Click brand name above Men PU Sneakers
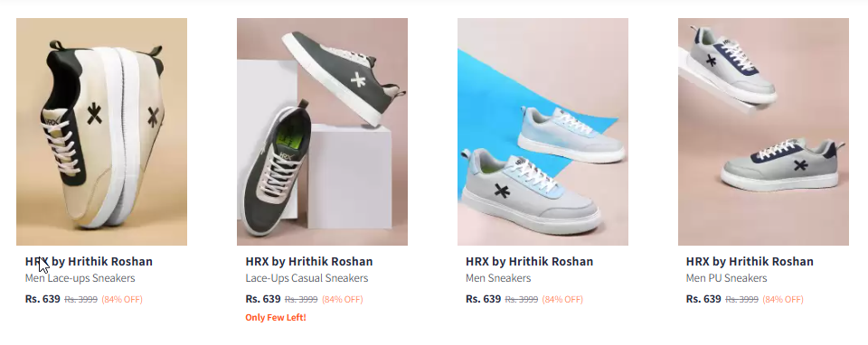The width and height of the screenshot is (868, 345). (750, 262)
